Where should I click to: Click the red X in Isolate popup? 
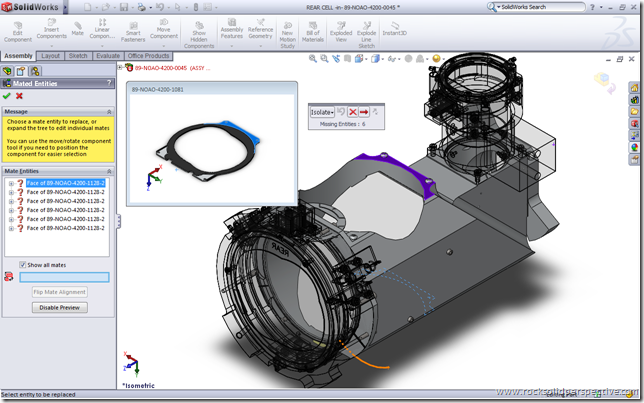coord(352,112)
